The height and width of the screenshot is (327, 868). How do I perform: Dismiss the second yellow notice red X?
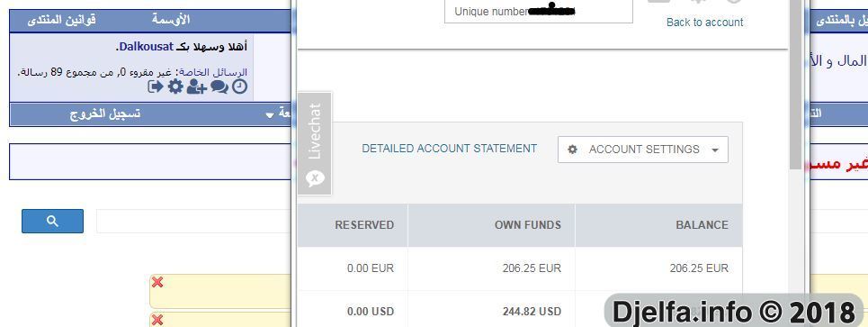point(157,320)
